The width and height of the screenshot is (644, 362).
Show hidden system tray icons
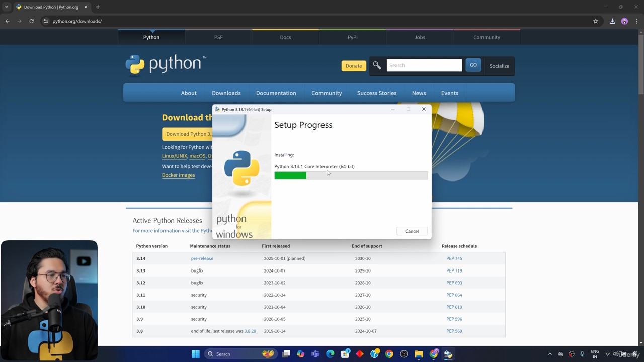pos(550,354)
